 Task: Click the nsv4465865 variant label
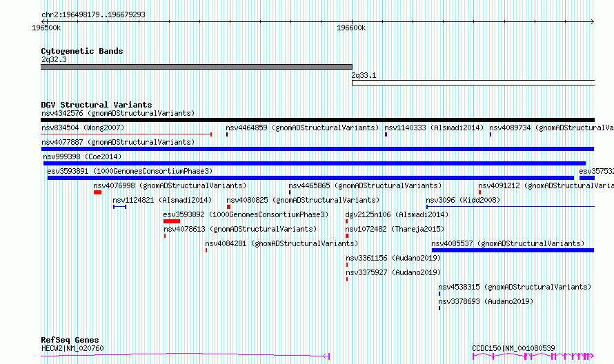(365, 185)
